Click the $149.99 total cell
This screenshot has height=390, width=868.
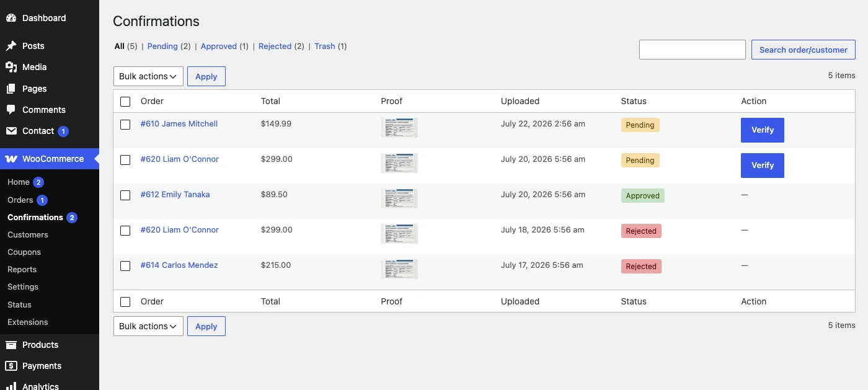click(277, 124)
